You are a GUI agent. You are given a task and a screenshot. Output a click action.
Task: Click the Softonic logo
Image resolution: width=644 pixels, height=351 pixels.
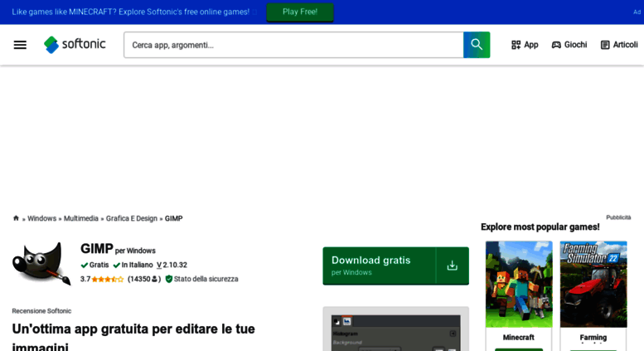[75, 44]
